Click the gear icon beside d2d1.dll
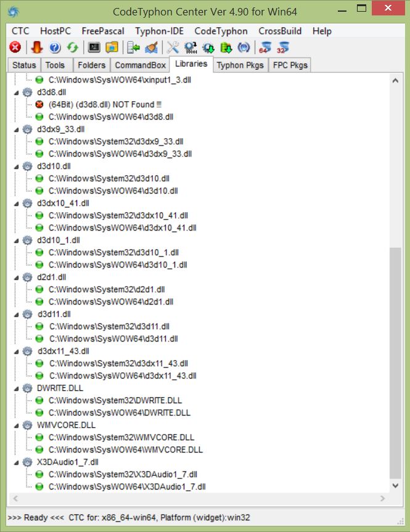The width and height of the screenshot is (410, 532). pyautogui.click(x=28, y=277)
